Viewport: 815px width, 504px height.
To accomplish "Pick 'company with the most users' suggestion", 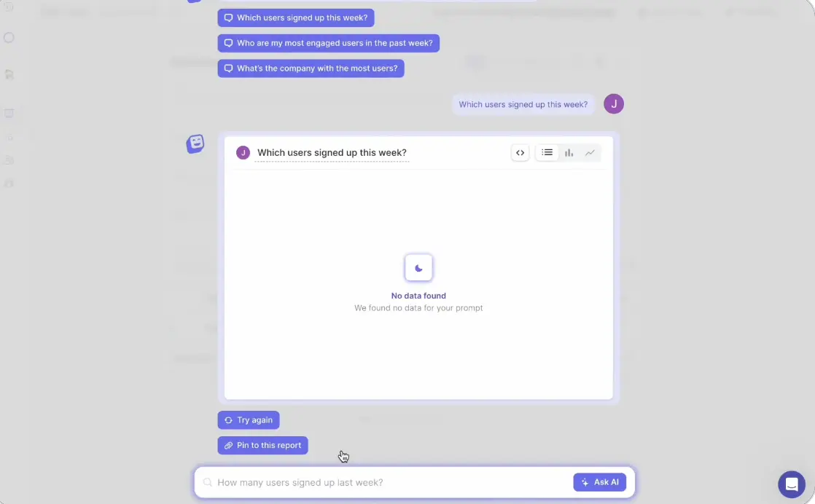I will point(311,68).
